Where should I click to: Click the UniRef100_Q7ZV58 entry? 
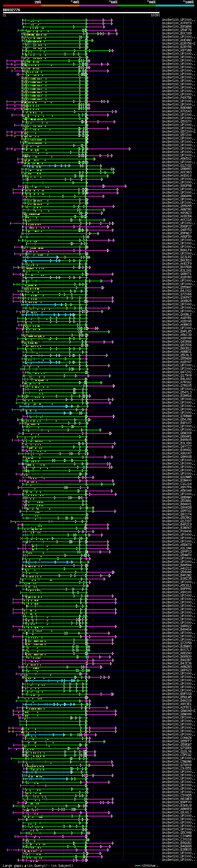(177, 643)
